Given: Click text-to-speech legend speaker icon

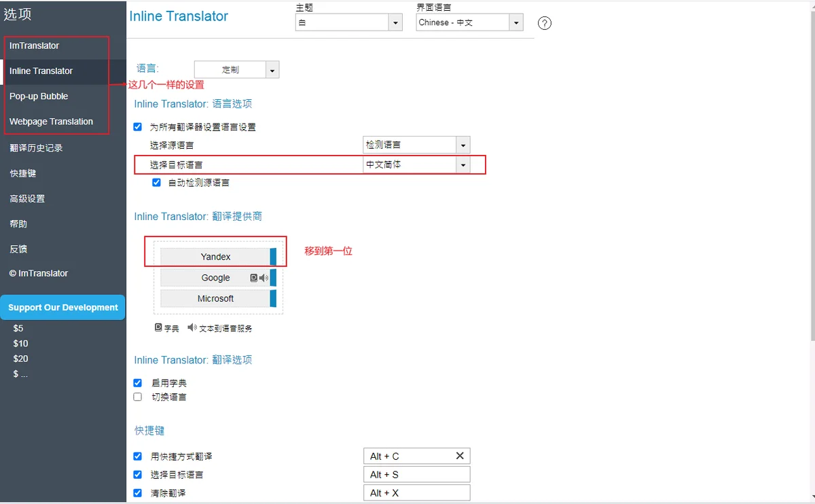Looking at the screenshot, I should coord(192,327).
